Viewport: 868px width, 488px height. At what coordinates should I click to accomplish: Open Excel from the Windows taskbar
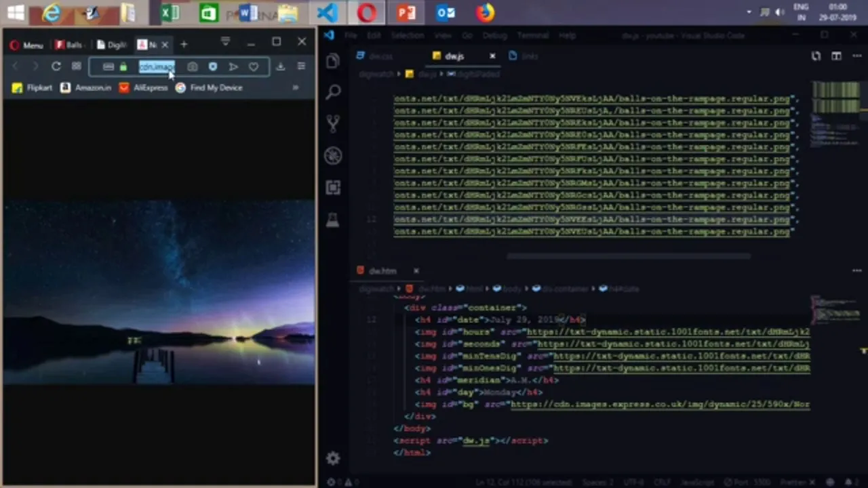point(170,13)
